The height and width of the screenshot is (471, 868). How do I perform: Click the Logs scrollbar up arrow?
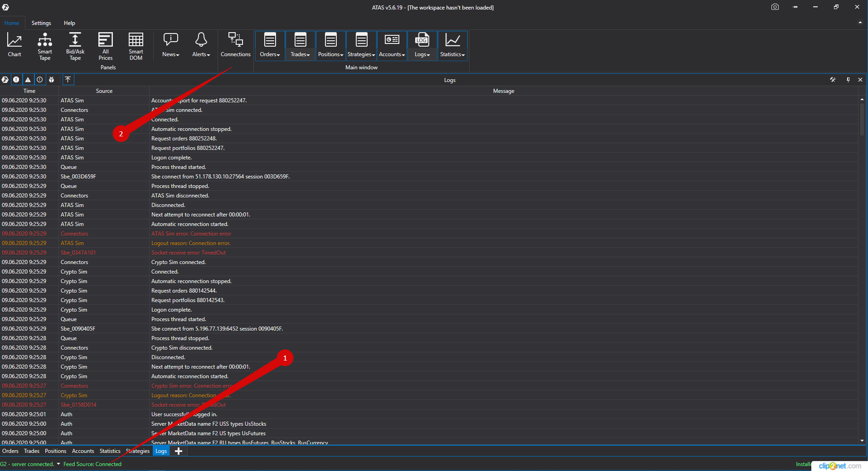tap(862, 99)
